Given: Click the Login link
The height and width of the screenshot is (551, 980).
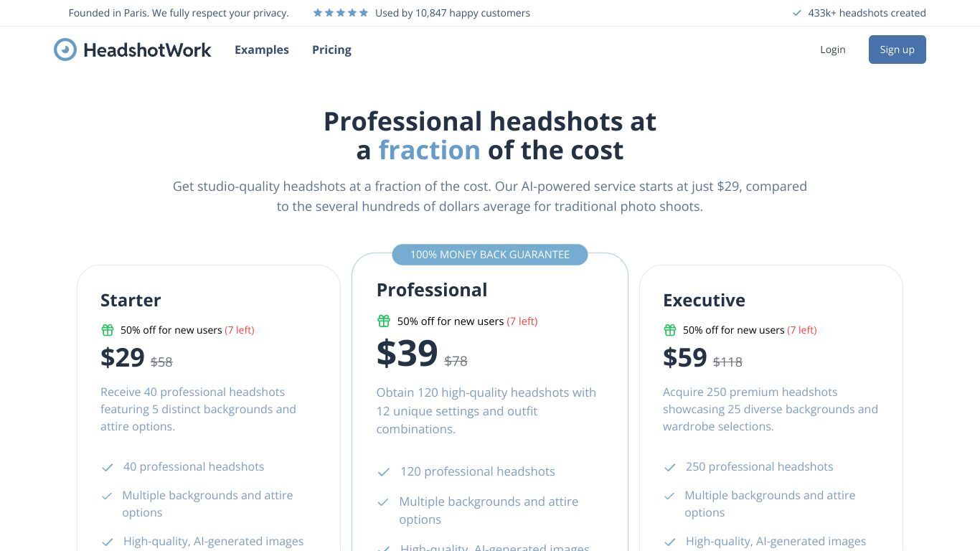Looking at the screenshot, I should 833,50.
